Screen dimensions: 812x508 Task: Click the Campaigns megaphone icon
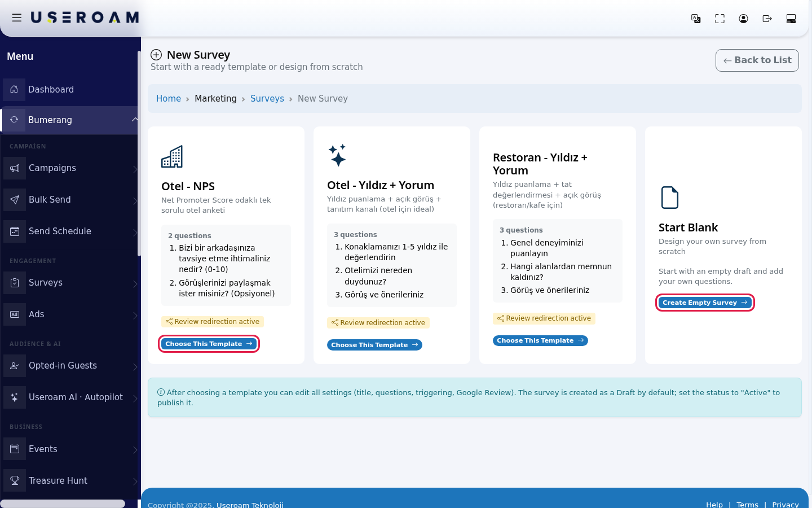(15, 168)
